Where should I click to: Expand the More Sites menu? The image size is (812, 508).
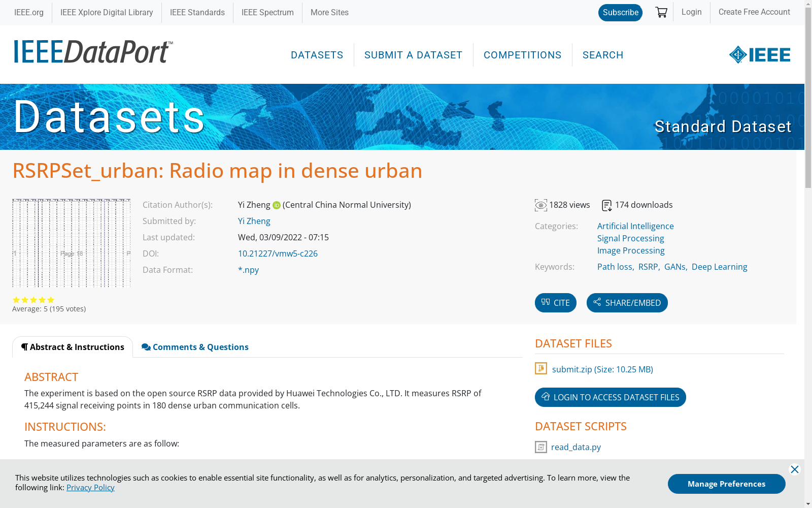point(329,12)
